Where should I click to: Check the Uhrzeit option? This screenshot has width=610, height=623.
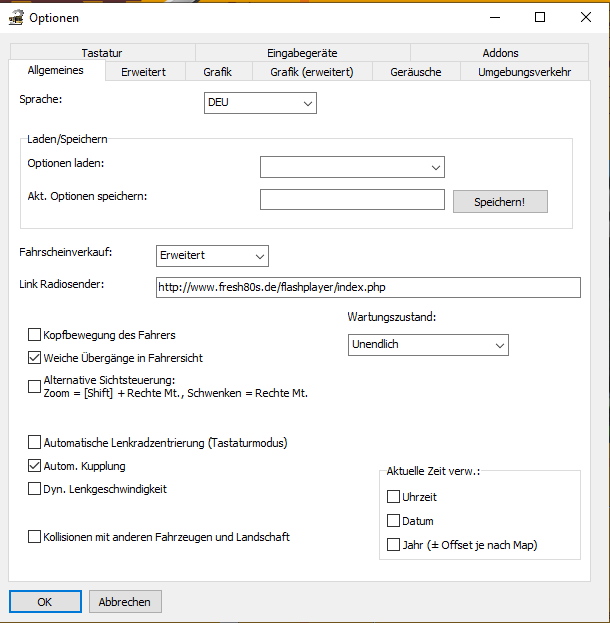(393, 497)
